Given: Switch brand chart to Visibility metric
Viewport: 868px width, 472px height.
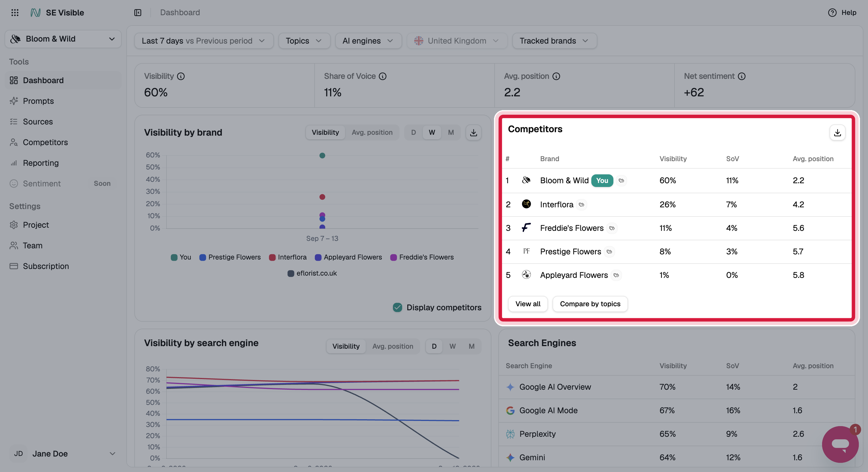Looking at the screenshot, I should pyautogui.click(x=325, y=132).
